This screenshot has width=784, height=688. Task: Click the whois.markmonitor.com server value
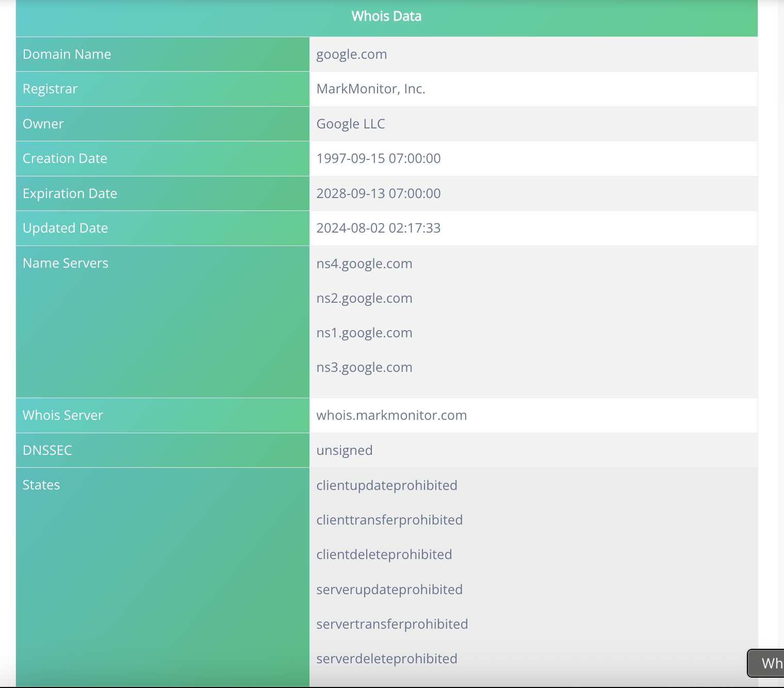[391, 415]
